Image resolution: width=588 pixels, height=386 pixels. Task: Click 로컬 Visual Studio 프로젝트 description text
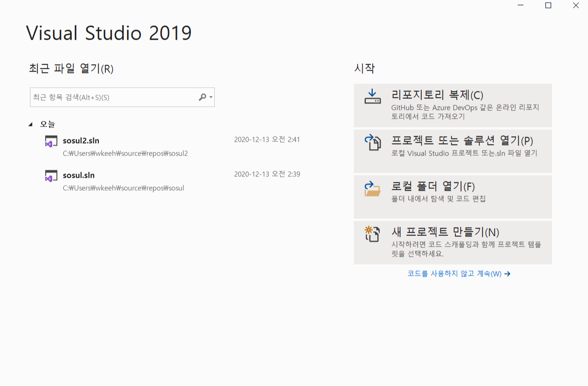[x=464, y=153]
